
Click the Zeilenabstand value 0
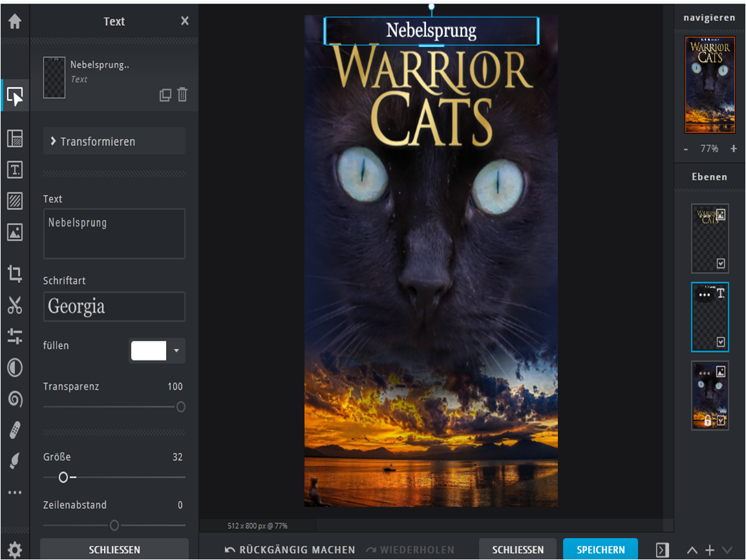[x=180, y=505]
